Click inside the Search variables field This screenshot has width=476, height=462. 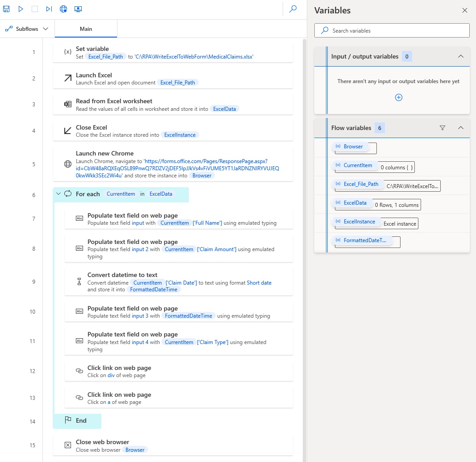coord(392,30)
